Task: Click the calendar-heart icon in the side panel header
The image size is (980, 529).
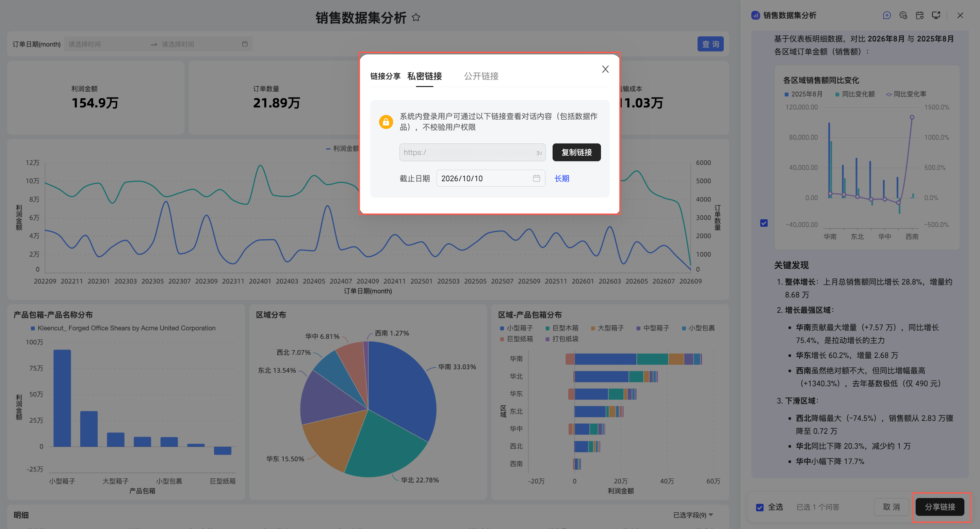Action: coord(919,15)
